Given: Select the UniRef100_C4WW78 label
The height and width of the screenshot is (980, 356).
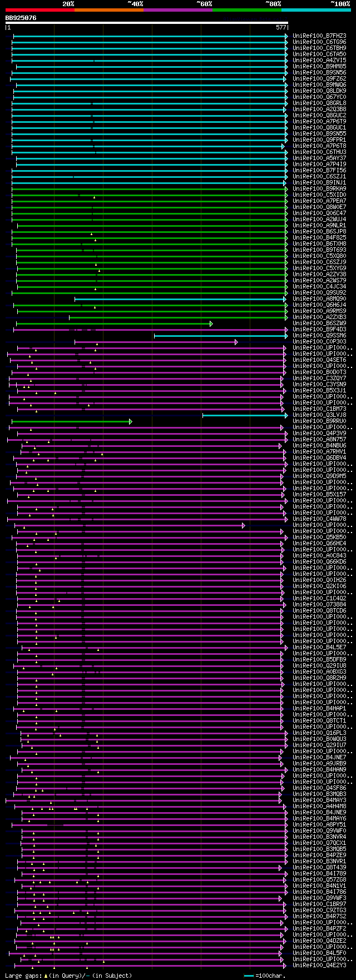Looking at the screenshot, I should click(319, 519).
